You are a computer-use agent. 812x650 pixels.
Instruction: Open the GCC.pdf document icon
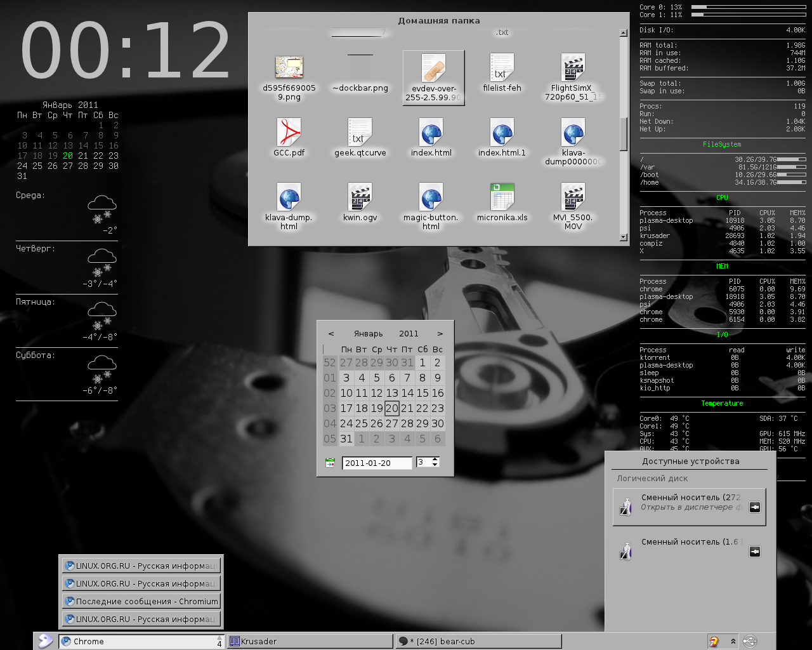[289, 132]
